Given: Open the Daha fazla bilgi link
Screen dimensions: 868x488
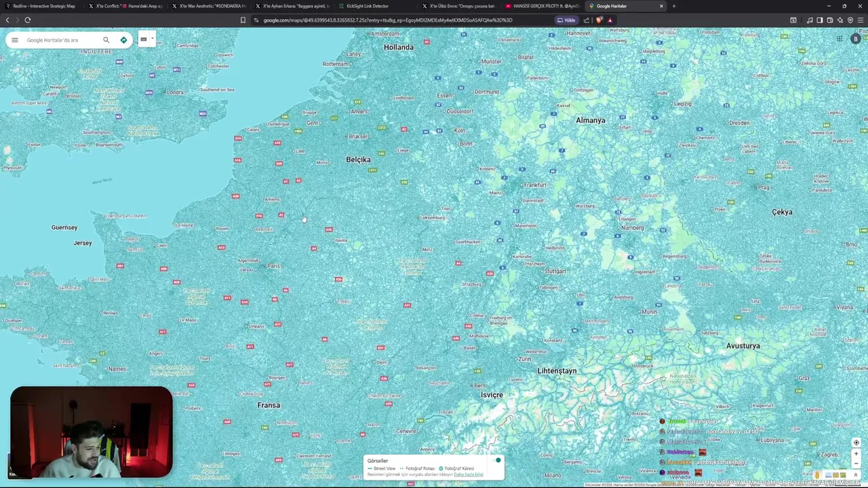Looking at the screenshot, I should [469, 474].
